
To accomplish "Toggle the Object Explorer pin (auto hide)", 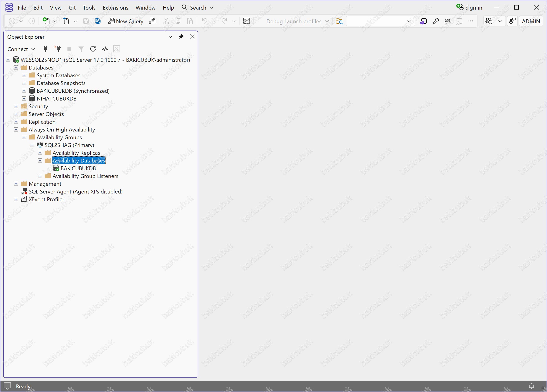I will tap(181, 37).
